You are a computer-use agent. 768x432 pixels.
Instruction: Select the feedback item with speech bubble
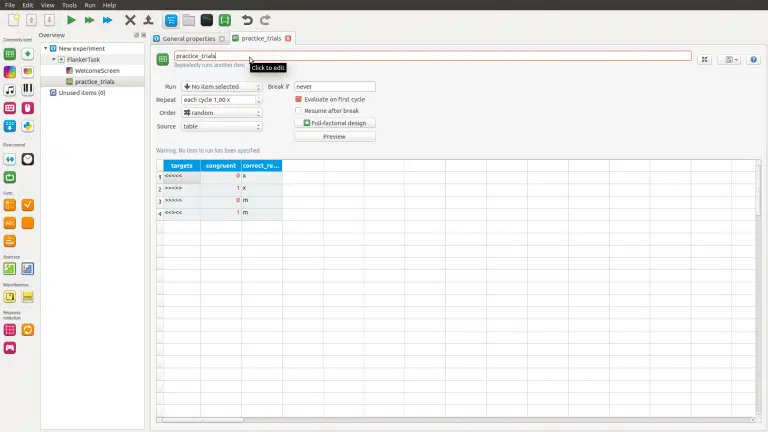(x=27, y=72)
